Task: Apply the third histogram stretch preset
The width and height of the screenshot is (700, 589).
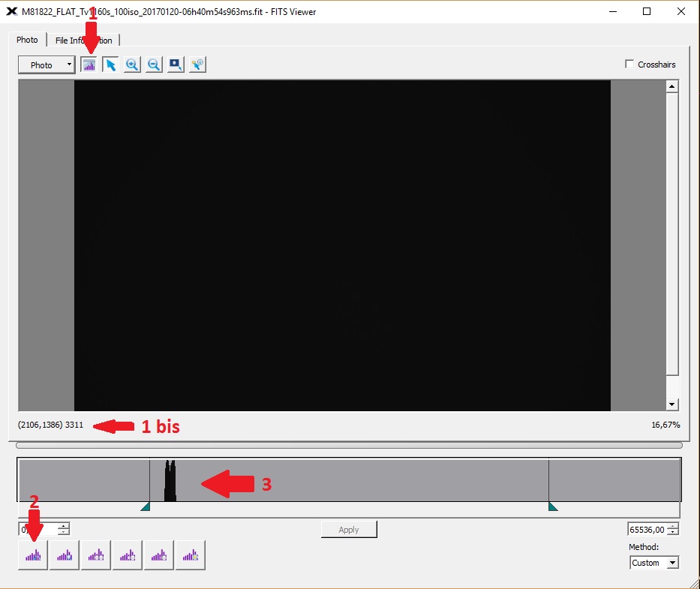Action: point(96,555)
